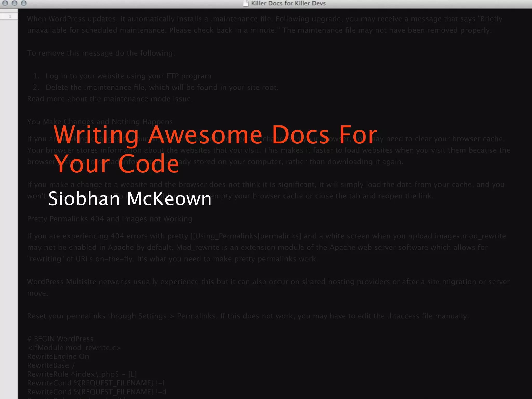
Task: Click heading 'Pretty Permalinks 404 and Images not Working'
Action: tap(110, 219)
